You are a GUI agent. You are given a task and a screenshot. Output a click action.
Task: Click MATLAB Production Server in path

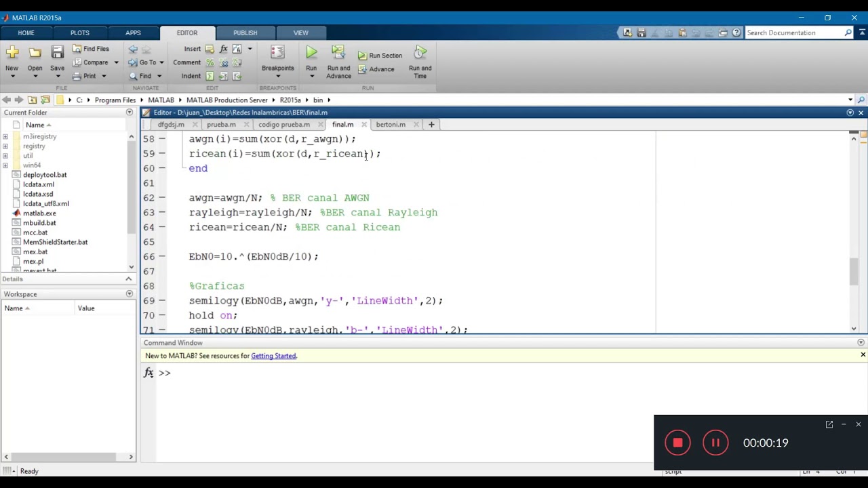pyautogui.click(x=226, y=100)
